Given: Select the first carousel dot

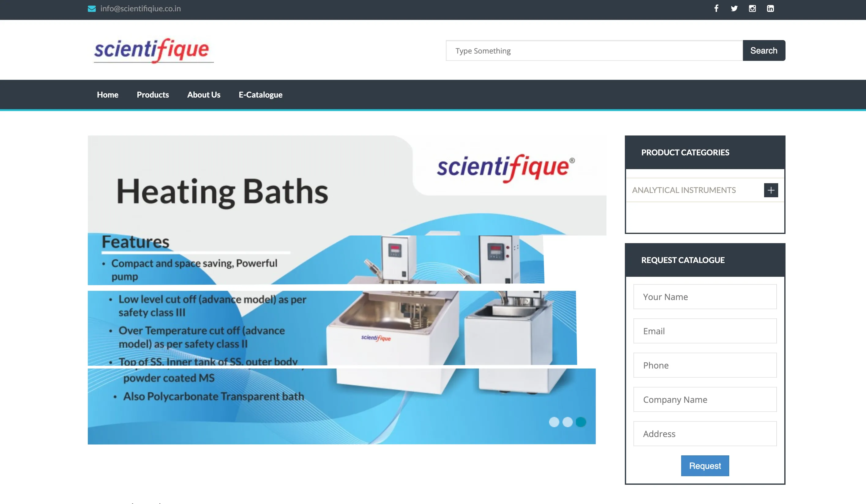Looking at the screenshot, I should 554,423.
